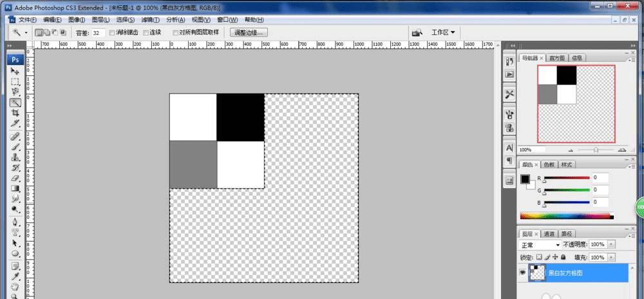Open the 编辑(E) menu
The width and height of the screenshot is (644, 299).
[52, 20]
